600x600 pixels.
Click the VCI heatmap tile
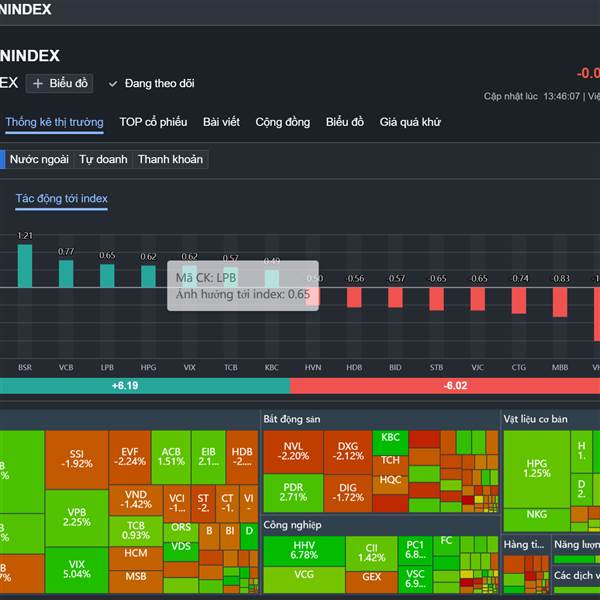tap(177, 504)
